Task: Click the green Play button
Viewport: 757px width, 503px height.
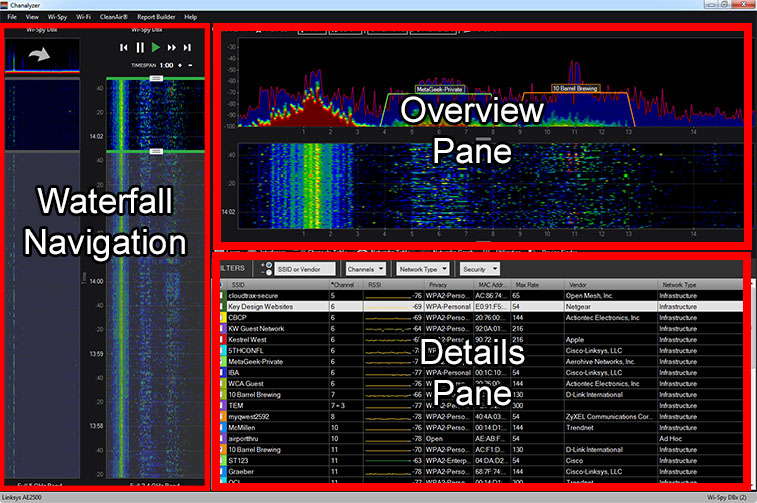Action: 155,47
